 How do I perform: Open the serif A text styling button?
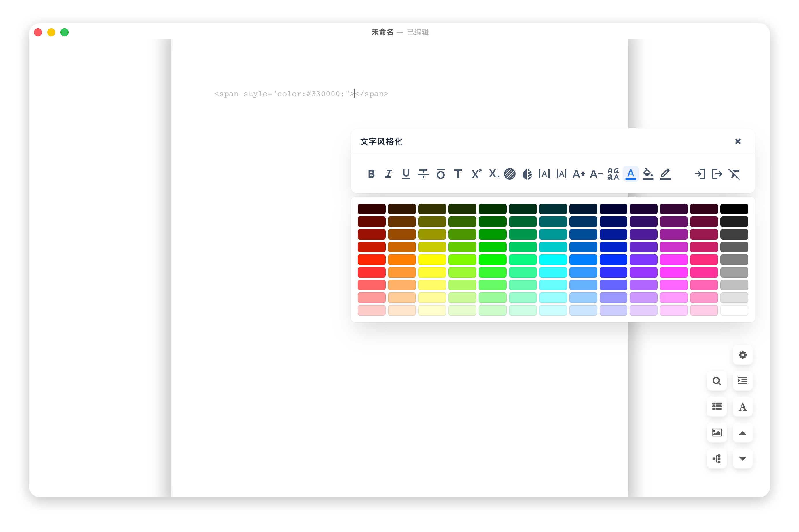[743, 406]
